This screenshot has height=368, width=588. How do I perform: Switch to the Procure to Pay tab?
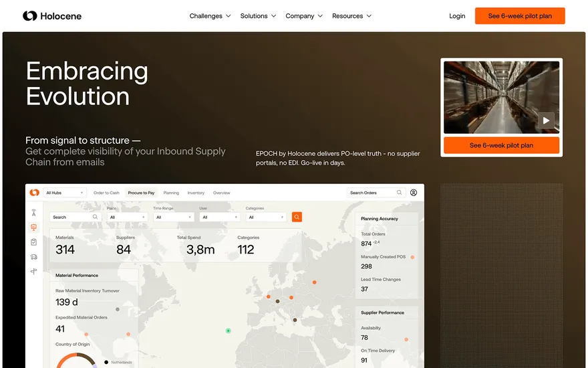click(x=141, y=193)
